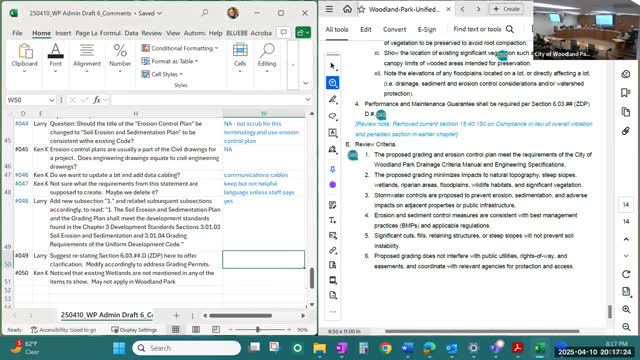The image size is (640, 360).
Task: Open Conditional Formatting dropdown
Action: [180, 48]
